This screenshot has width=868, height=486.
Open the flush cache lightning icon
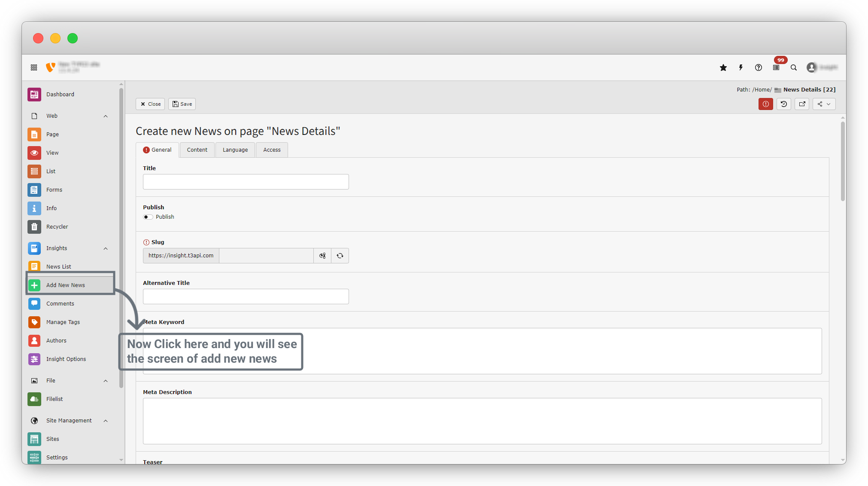741,67
